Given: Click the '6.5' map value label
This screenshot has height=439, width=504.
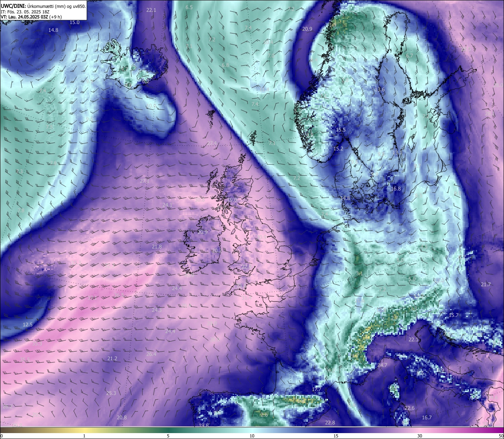Looking at the screenshot, I should (189, 7).
